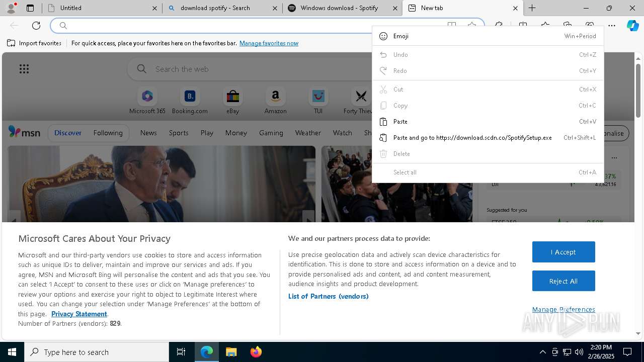Click the taskbar search box

97,352
